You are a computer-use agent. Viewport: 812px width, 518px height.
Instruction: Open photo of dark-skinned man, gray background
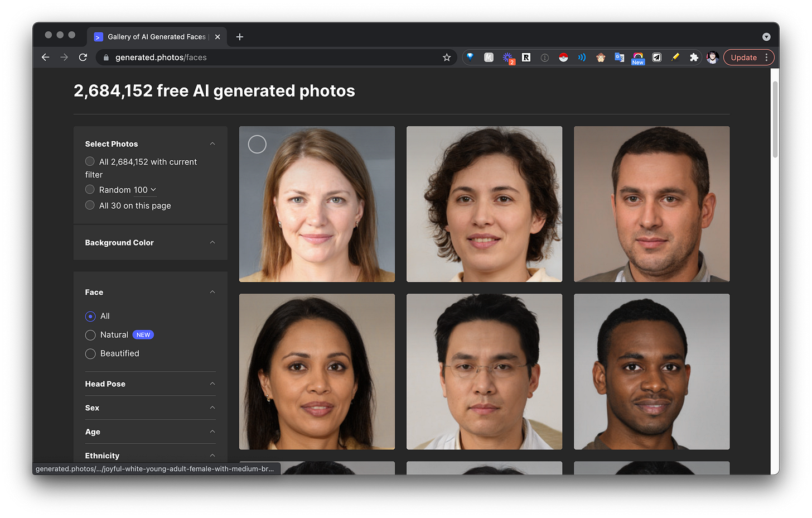[x=651, y=372]
